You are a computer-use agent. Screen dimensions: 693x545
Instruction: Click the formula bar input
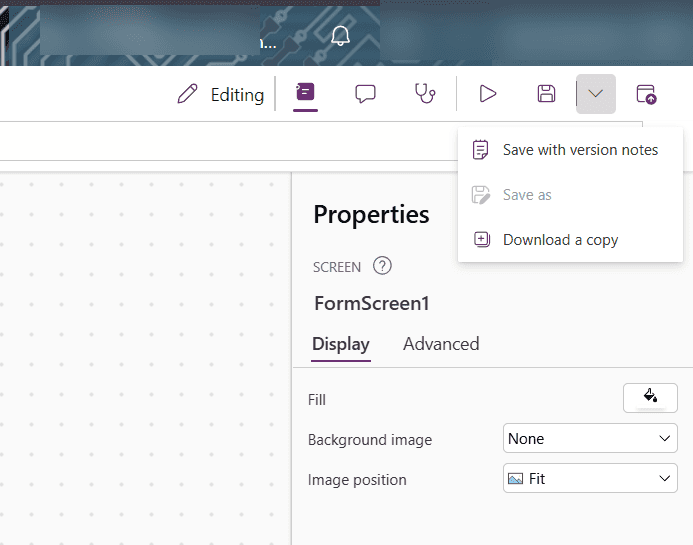228,141
